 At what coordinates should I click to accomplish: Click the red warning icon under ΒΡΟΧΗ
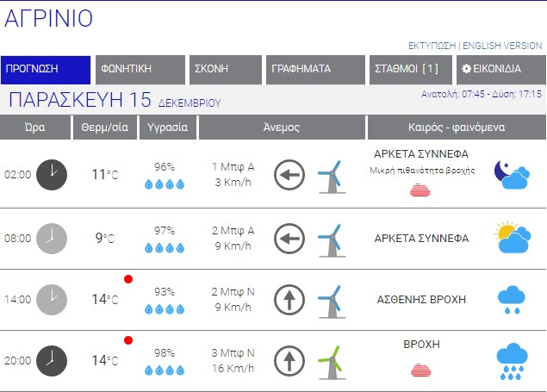[421, 370]
